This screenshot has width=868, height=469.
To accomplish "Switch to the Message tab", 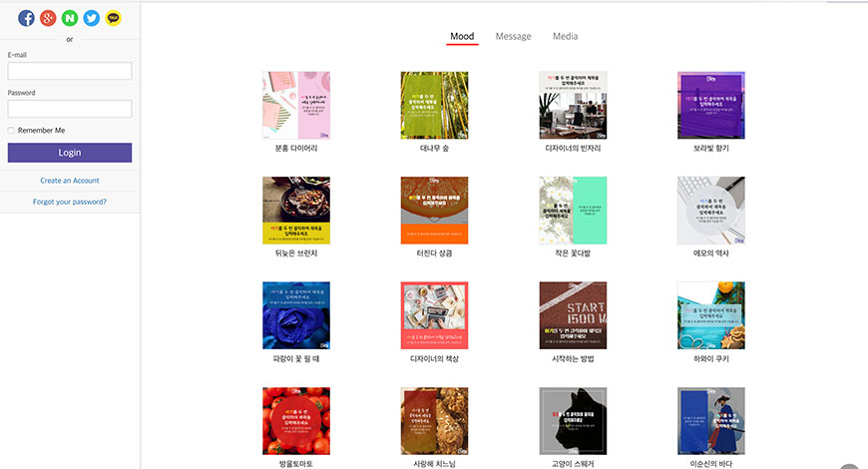I will pos(513,37).
